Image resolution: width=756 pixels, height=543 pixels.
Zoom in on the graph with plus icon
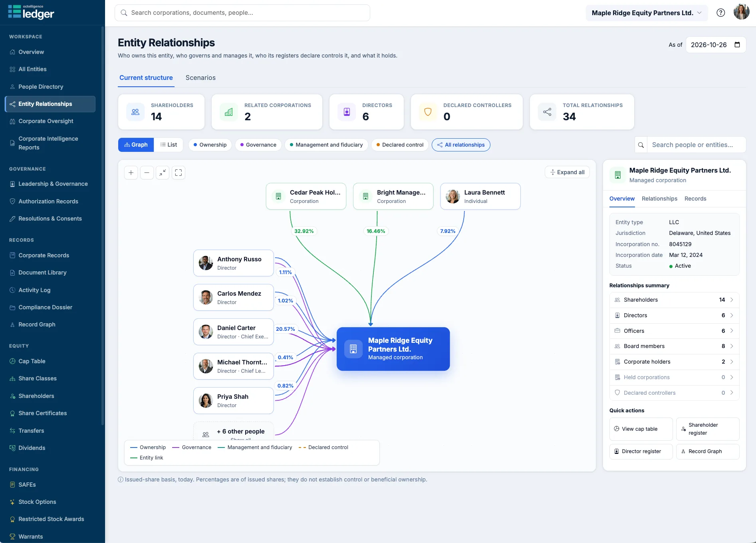(131, 173)
